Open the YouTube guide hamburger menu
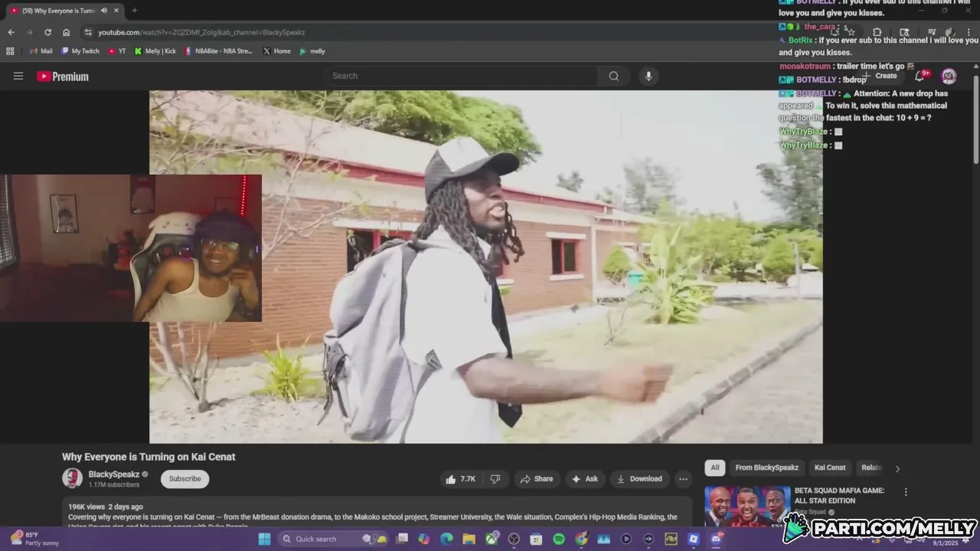This screenshot has width=980, height=551. point(18,76)
